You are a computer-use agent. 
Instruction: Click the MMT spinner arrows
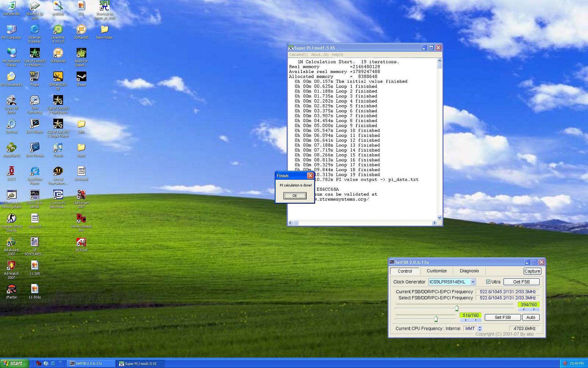tap(479, 328)
